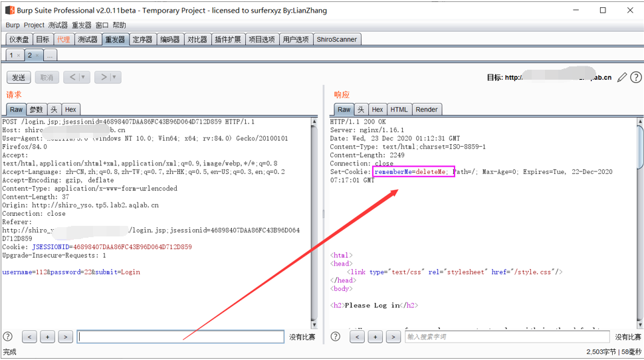This screenshot has width=644, height=360.
Task: Select the request Hex tab
Action: [70, 110]
